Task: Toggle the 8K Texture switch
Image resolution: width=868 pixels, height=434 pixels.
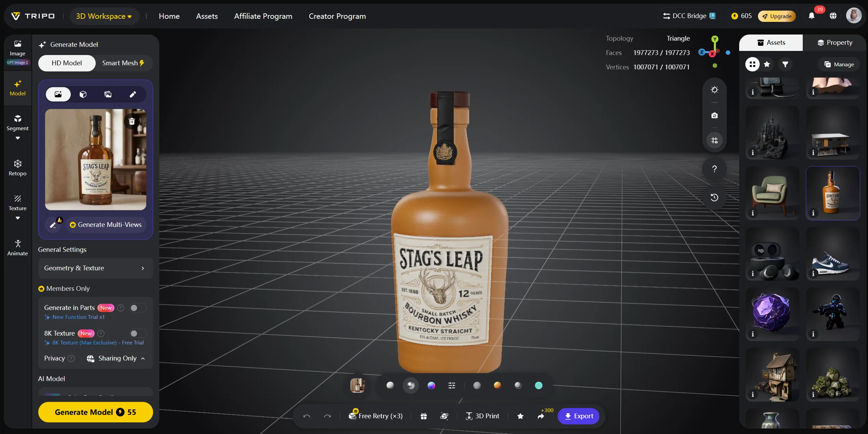Action: click(138, 334)
